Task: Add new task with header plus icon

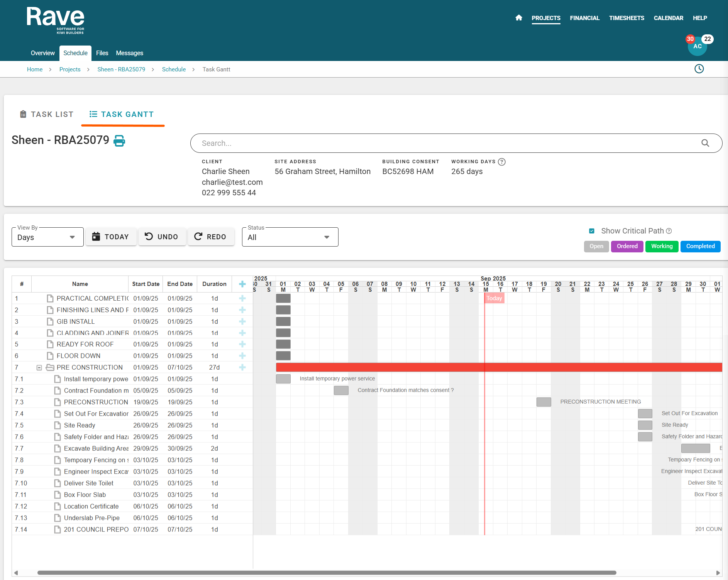Action: point(242,284)
